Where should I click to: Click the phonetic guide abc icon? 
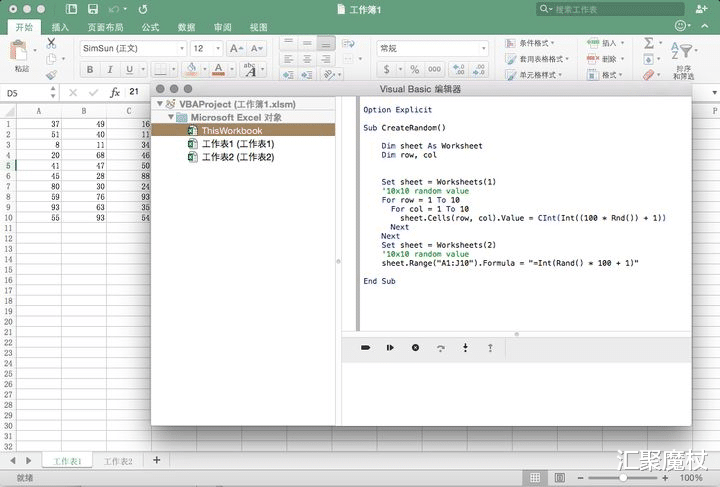[x=250, y=69]
